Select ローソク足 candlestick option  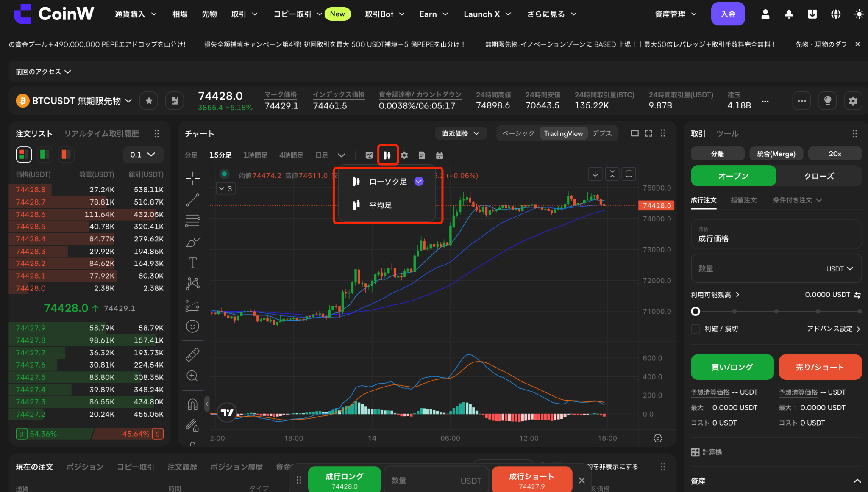387,182
